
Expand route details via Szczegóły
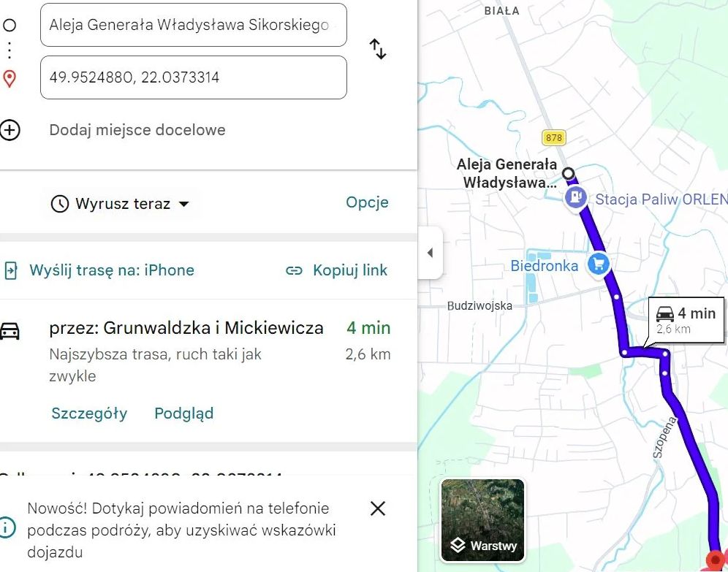coord(89,413)
